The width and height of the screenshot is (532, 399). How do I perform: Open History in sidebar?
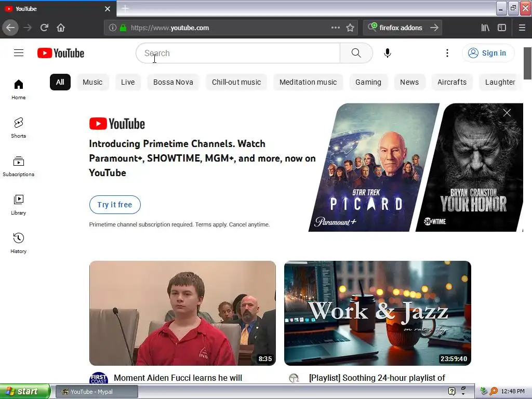tap(19, 243)
